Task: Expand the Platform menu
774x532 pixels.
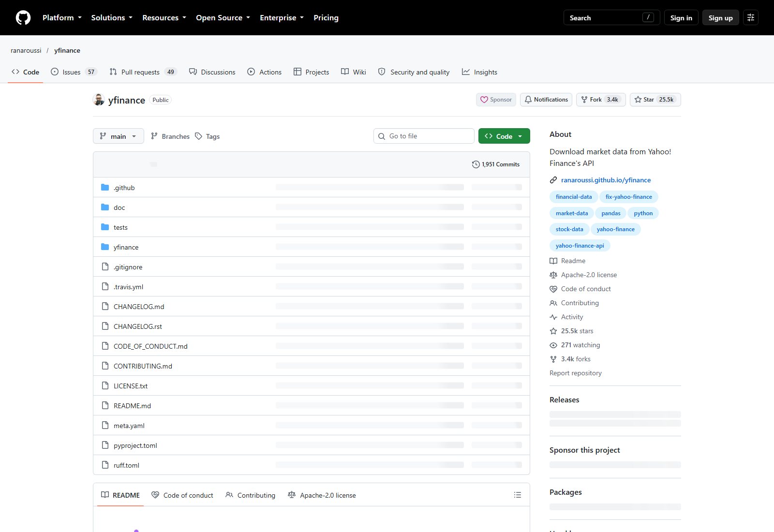Action: coord(62,18)
